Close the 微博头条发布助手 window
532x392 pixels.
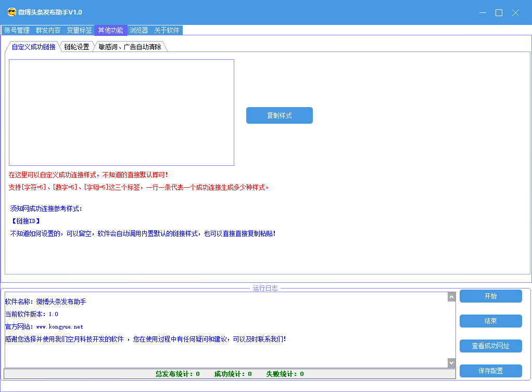(x=516, y=13)
